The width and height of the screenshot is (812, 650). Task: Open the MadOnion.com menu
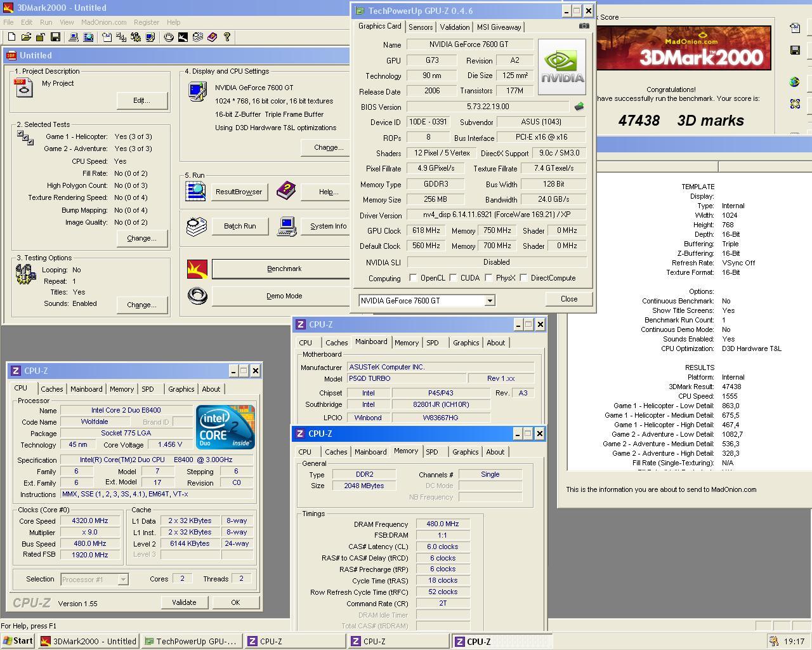[x=104, y=22]
